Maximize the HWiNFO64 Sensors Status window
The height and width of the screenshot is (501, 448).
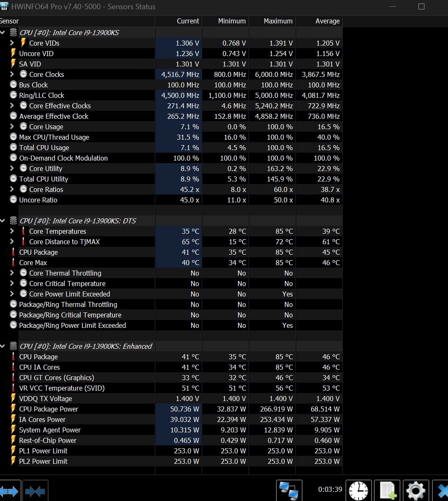coord(422,6)
